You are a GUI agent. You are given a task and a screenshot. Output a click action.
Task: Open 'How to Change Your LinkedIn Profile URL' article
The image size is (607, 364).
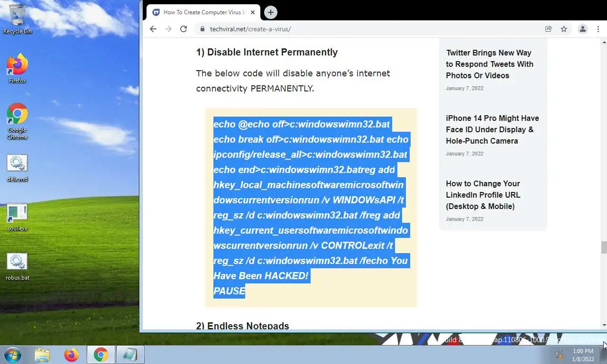(483, 195)
